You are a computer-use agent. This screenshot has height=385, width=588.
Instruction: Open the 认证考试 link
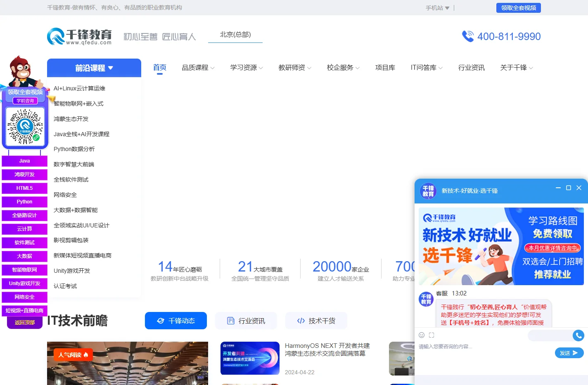point(65,286)
